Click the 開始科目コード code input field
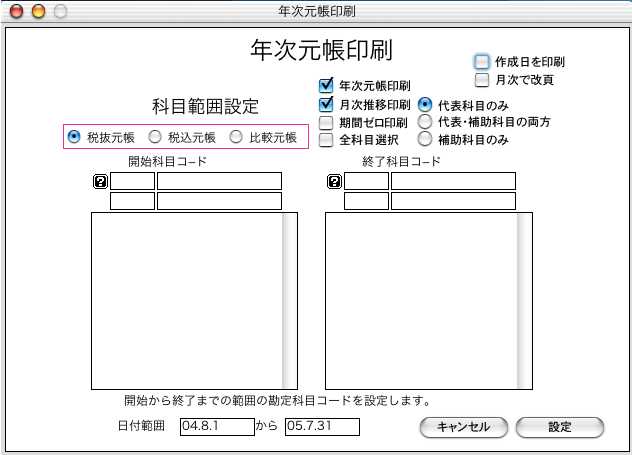The height and width of the screenshot is (455, 632). (x=132, y=181)
